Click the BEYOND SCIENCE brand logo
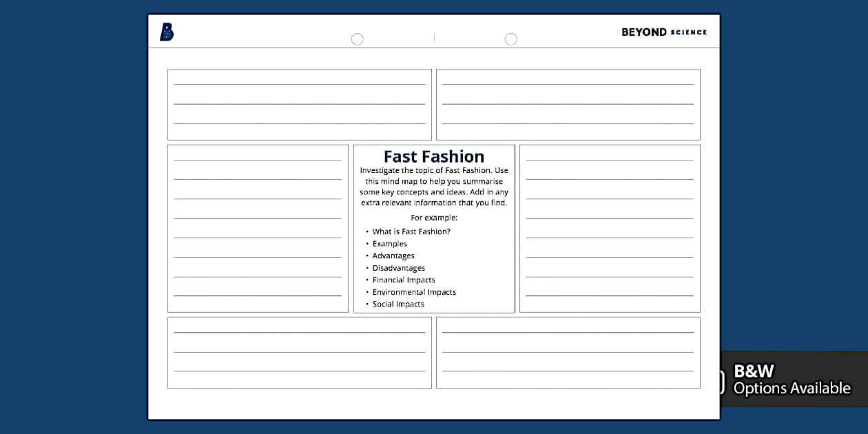The image size is (868, 434). pyautogui.click(x=663, y=32)
